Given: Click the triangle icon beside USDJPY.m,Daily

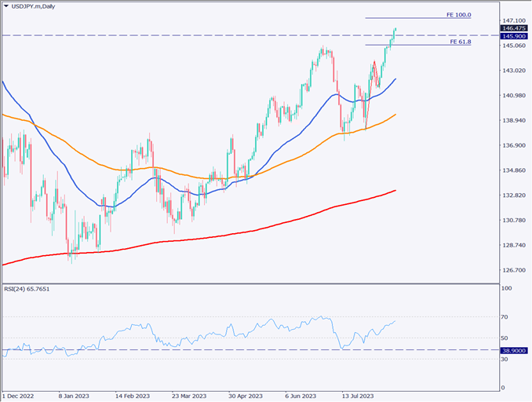Looking at the screenshot, I should tap(5, 5).
